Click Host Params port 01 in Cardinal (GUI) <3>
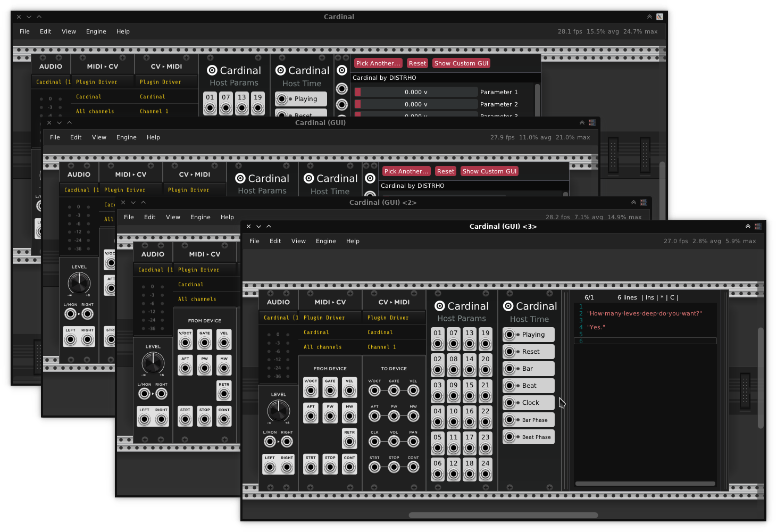The height and width of the screenshot is (532, 777). (438, 344)
